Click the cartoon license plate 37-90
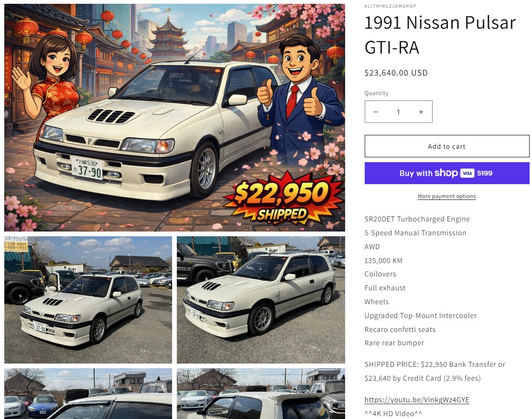The height and width of the screenshot is (419, 532). (87, 168)
